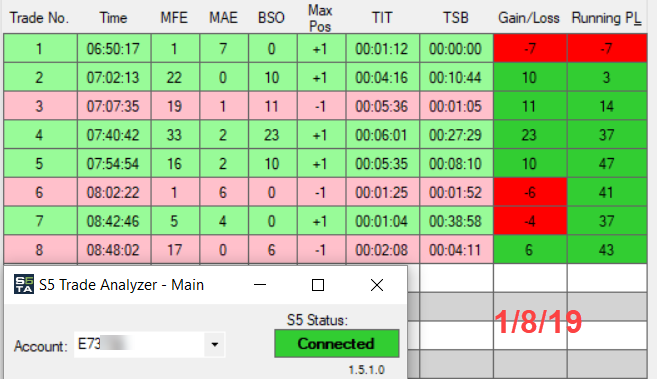Viewport: 657px width, 379px height.
Task: Click Running PL 41 cell
Action: point(607,192)
